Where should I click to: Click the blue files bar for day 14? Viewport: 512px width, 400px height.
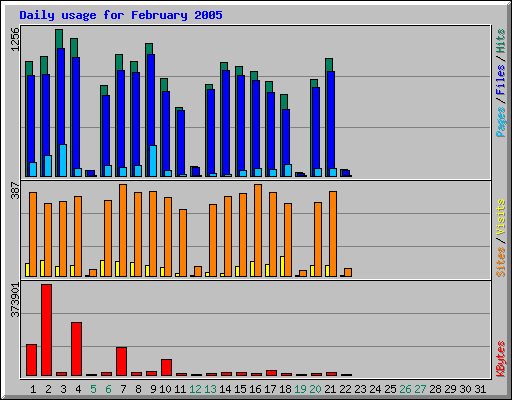coord(226,122)
